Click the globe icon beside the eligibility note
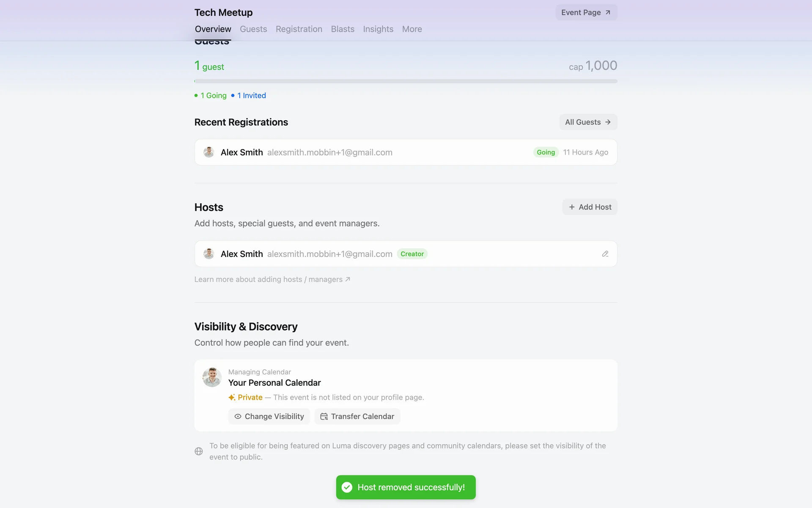812x508 pixels. 199,451
